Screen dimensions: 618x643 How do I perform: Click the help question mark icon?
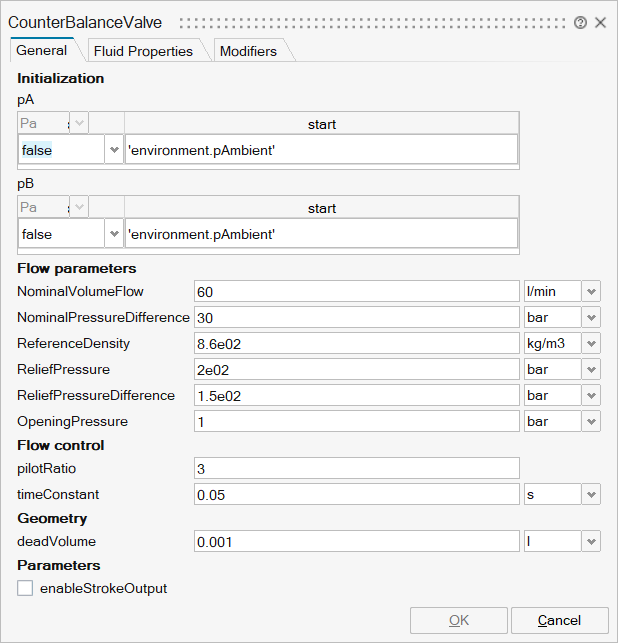click(580, 22)
